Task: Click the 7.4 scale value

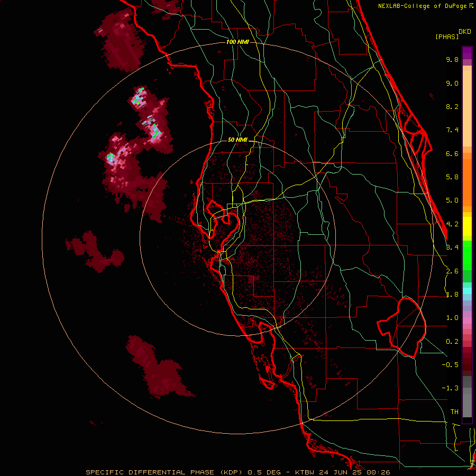Action: coord(452,130)
